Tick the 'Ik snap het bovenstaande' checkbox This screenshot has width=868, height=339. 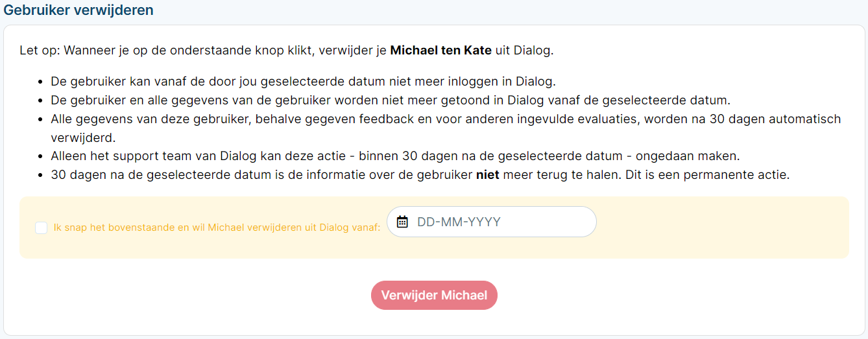pyautogui.click(x=42, y=228)
